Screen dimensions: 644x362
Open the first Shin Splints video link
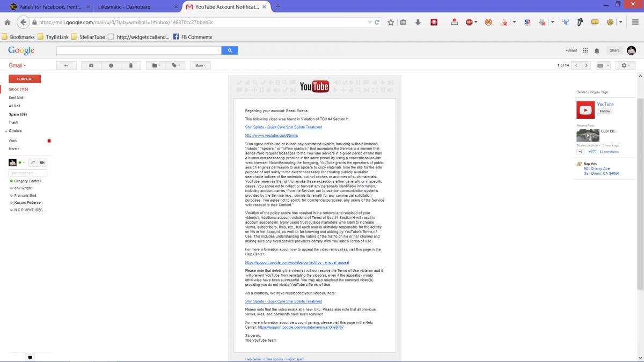(283, 127)
